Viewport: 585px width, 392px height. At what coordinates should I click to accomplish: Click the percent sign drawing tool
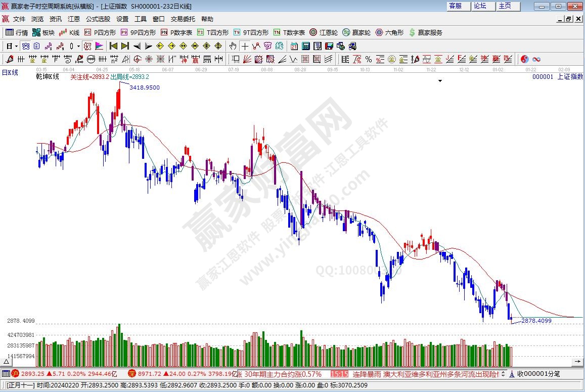[x=368, y=59]
